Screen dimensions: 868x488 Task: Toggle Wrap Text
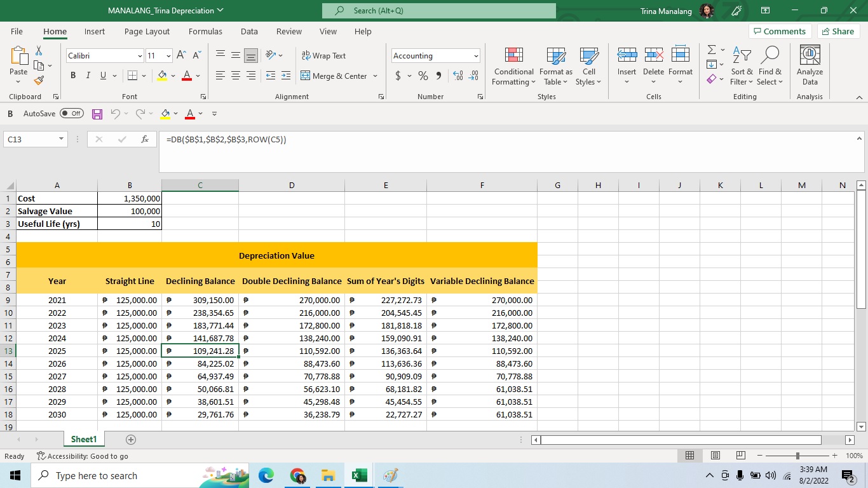point(323,55)
